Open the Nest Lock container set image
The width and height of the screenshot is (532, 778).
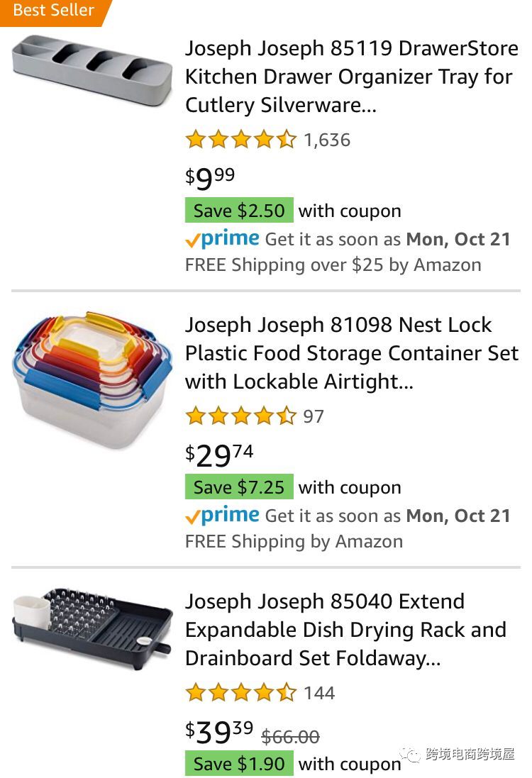(92, 379)
